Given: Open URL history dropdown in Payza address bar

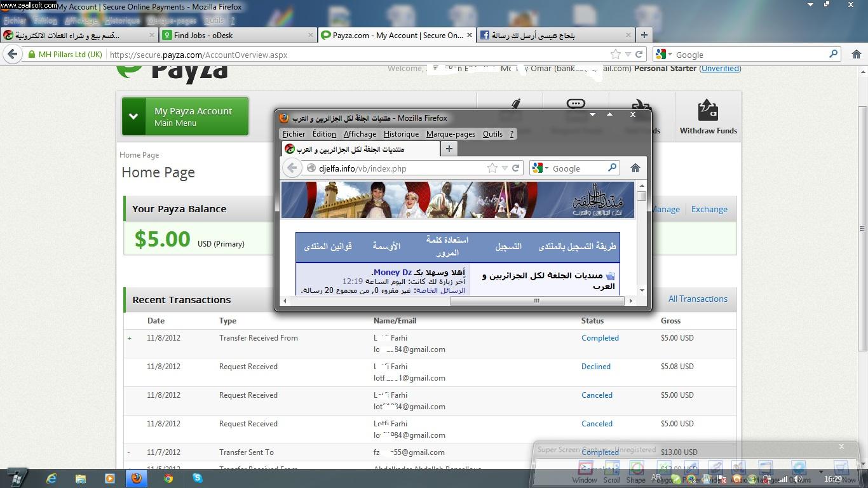Looking at the screenshot, I should [x=628, y=55].
